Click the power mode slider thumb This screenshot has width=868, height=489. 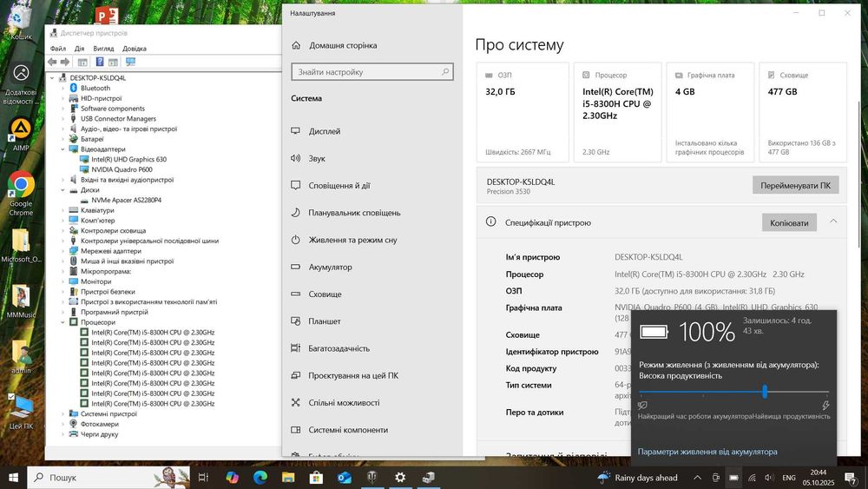tap(765, 392)
